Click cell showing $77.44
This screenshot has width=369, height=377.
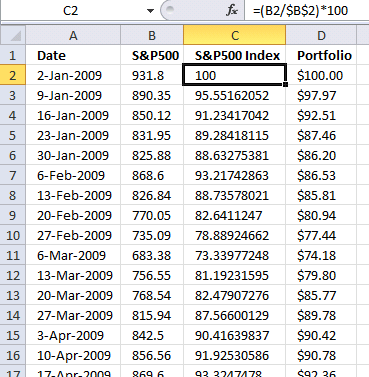tap(321, 235)
